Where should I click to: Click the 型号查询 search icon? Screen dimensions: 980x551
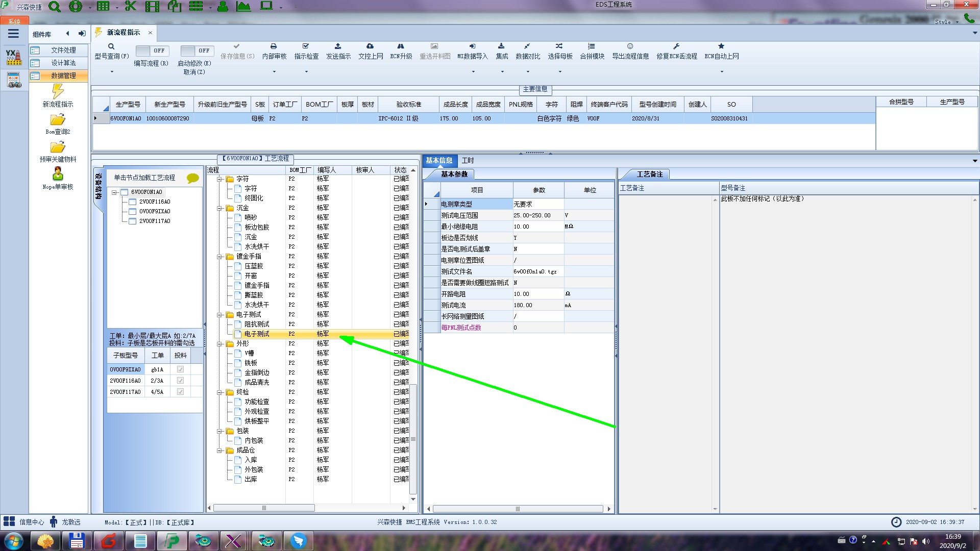tap(111, 46)
